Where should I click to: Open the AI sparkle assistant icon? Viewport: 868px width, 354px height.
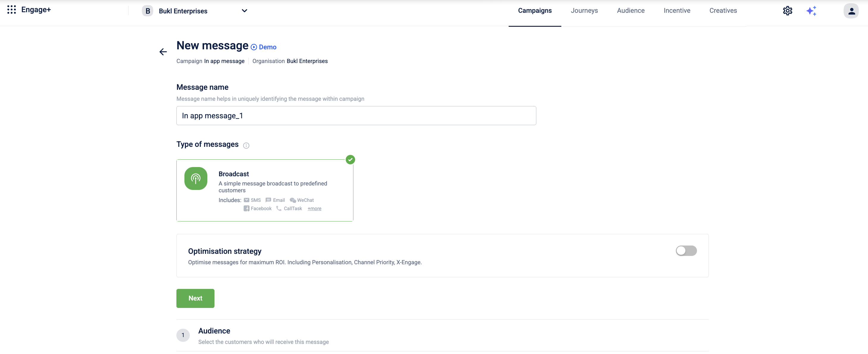coord(811,11)
